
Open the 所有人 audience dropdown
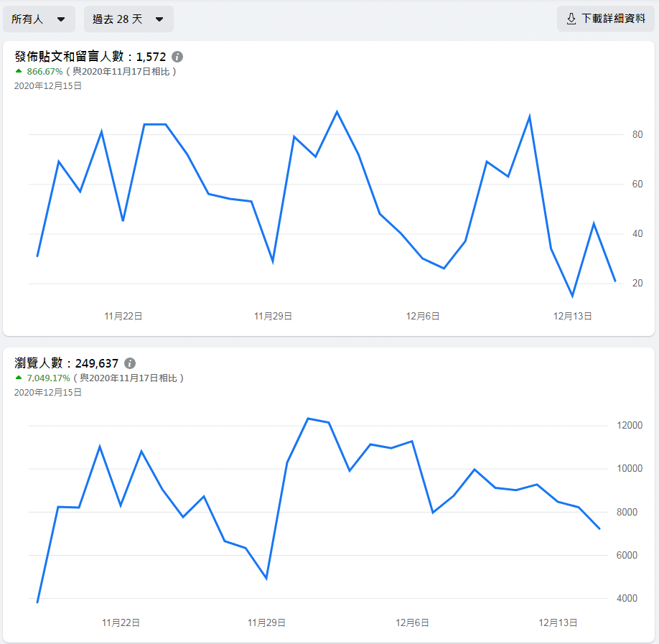39,19
